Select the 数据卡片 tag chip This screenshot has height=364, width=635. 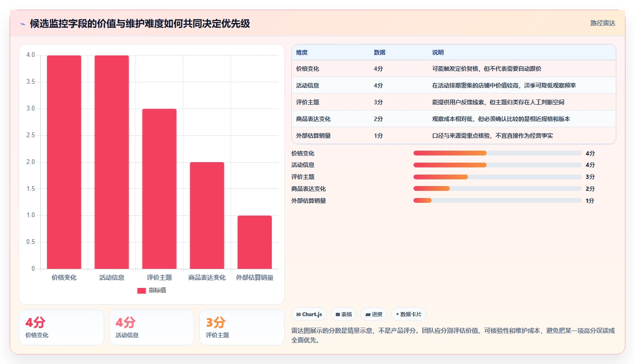(x=409, y=314)
